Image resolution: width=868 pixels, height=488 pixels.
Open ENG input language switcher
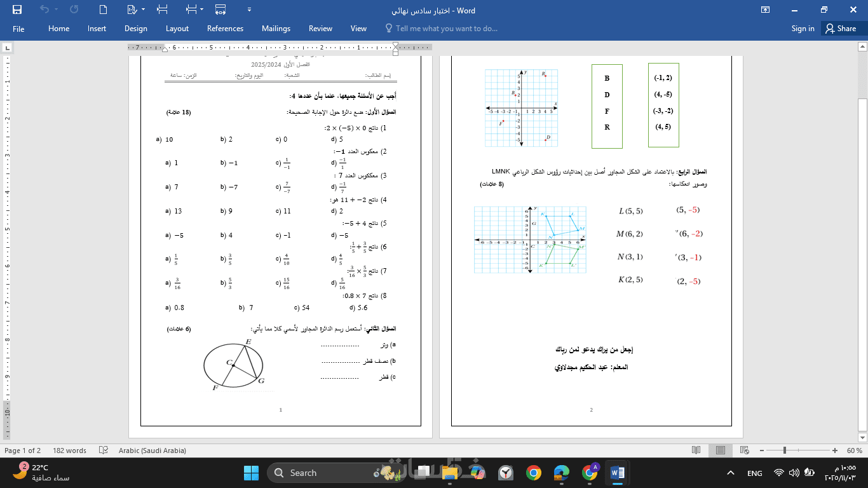[x=755, y=473]
